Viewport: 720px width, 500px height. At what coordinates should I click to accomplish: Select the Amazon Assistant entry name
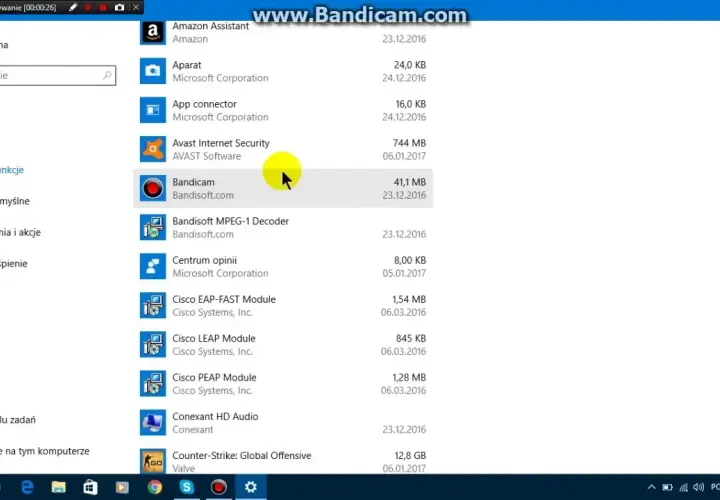click(x=210, y=26)
